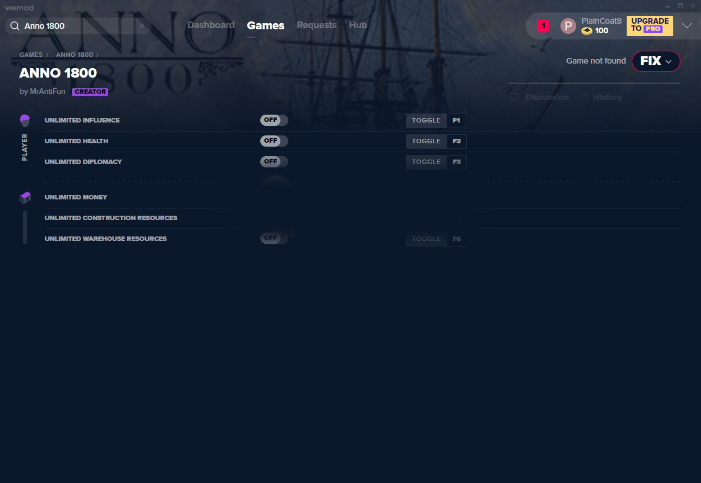Open the Hub tab

coord(358,25)
